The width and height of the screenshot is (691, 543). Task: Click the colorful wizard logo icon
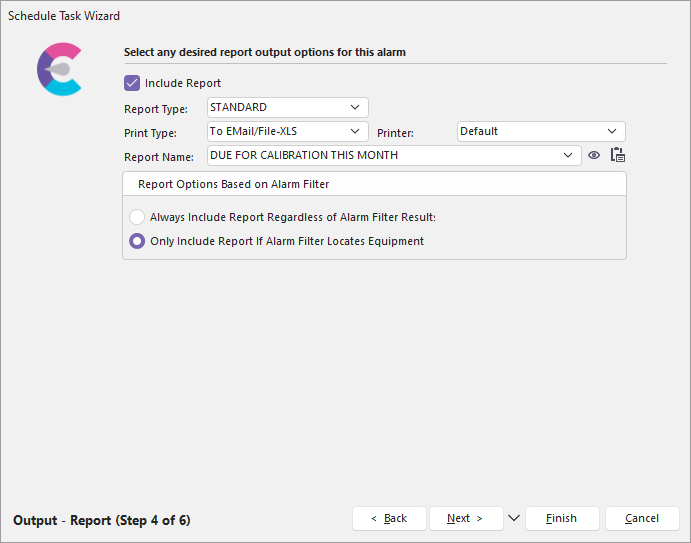(59, 69)
